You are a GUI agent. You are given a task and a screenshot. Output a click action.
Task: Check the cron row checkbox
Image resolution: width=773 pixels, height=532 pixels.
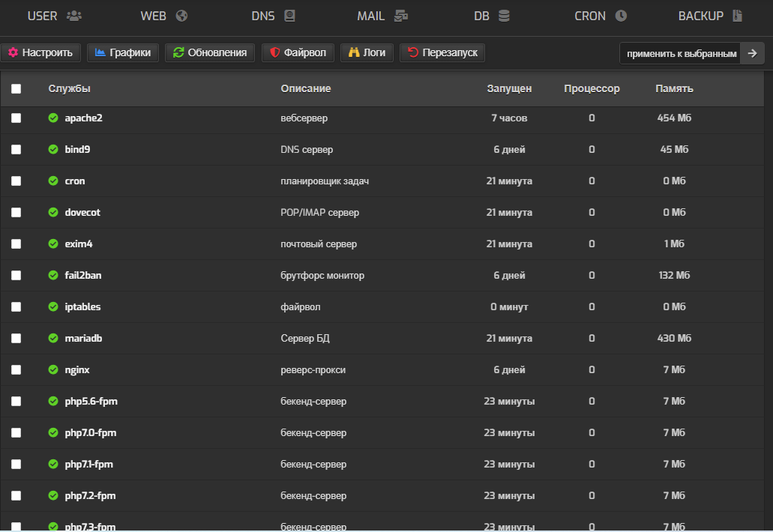point(16,181)
